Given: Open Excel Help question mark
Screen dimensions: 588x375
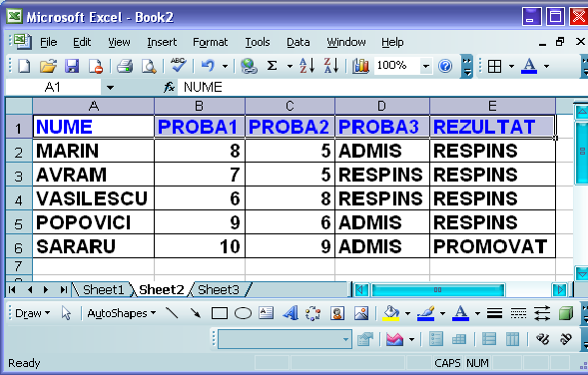Looking at the screenshot, I should (445, 66).
